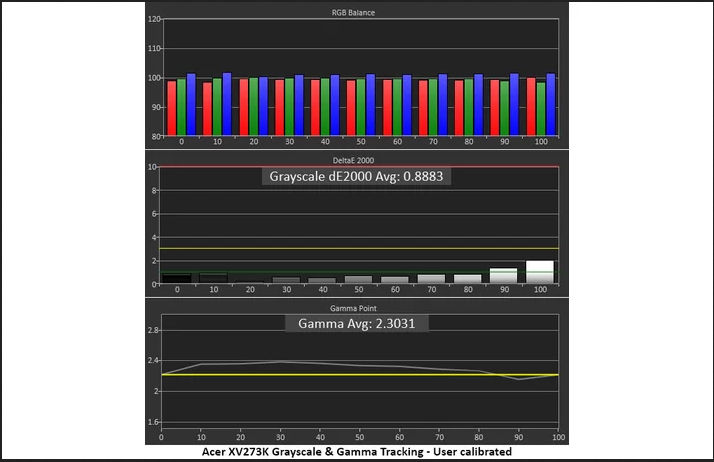
Task: Click the DeltaE 2000 chart title
Action: pyautogui.click(x=359, y=157)
